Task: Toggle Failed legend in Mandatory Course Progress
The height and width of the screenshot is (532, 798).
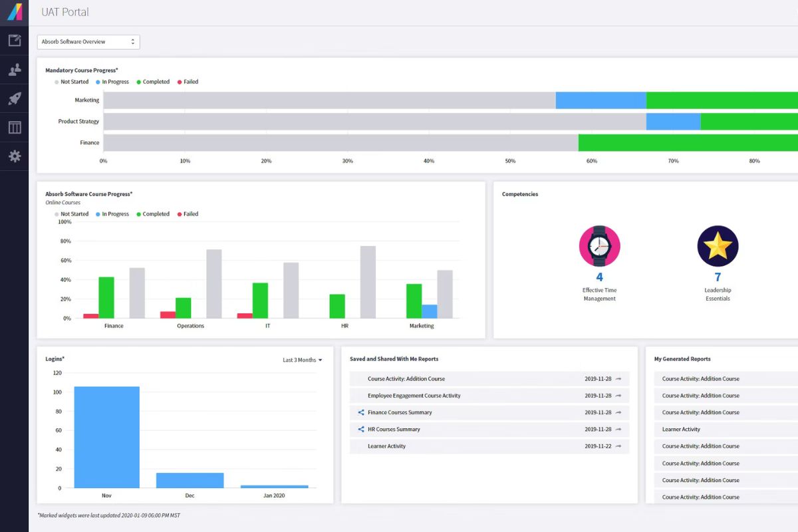Action: tap(188, 82)
